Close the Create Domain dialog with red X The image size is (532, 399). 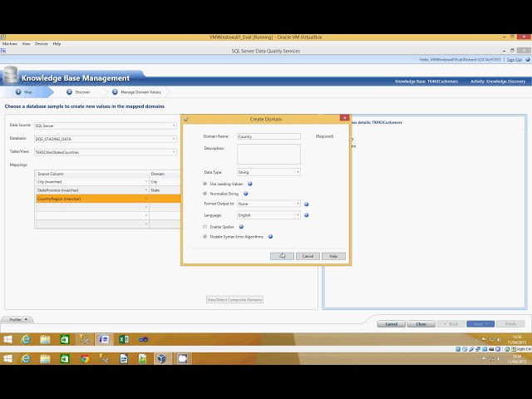(x=344, y=118)
